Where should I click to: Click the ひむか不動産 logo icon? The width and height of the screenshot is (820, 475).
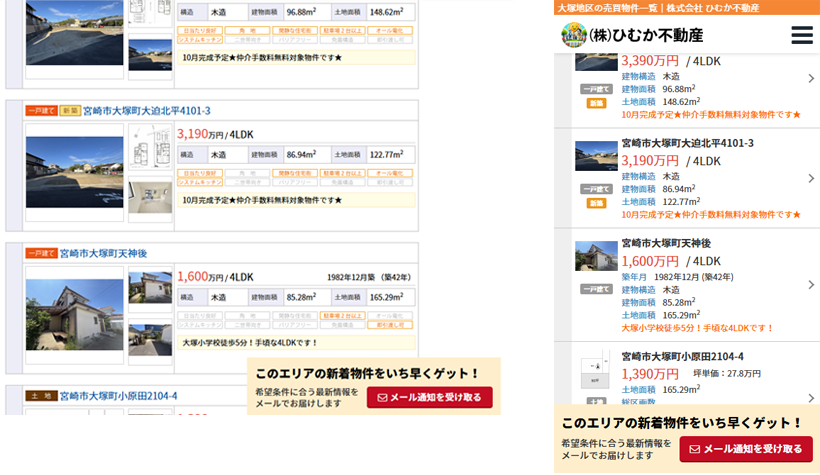(574, 35)
